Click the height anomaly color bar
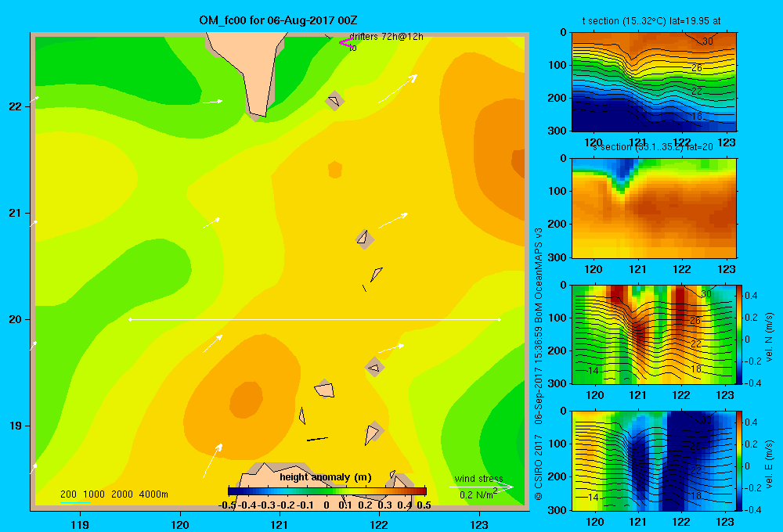The width and height of the screenshot is (783, 532). [x=327, y=491]
